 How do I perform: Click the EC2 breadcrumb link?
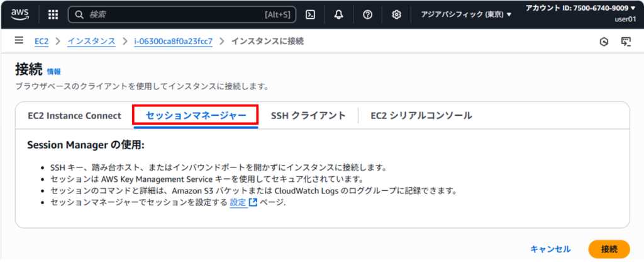click(x=42, y=41)
